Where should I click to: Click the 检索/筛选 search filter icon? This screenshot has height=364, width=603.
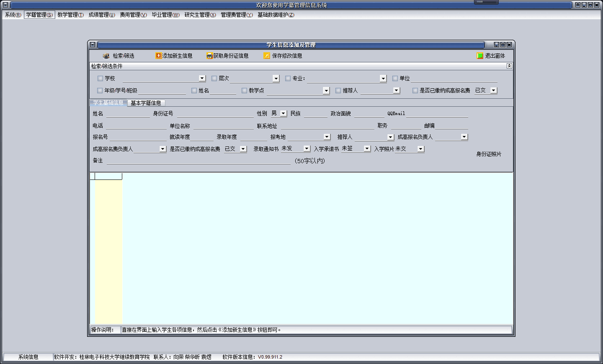(106, 56)
